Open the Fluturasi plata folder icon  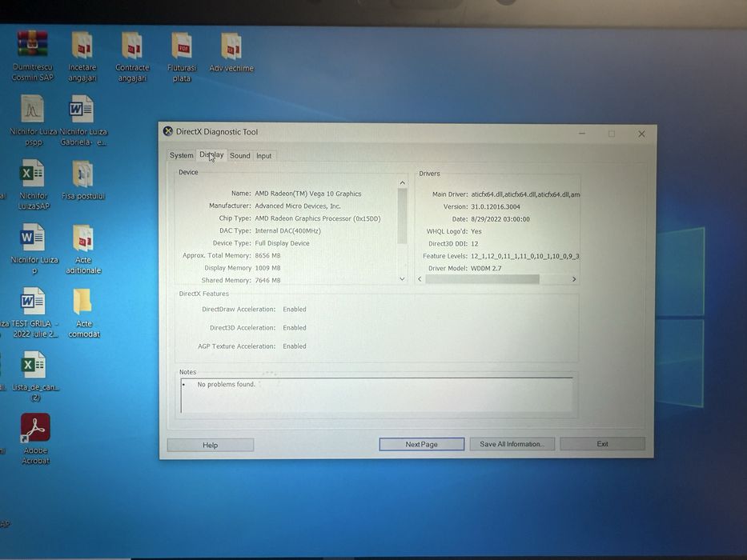click(x=182, y=46)
